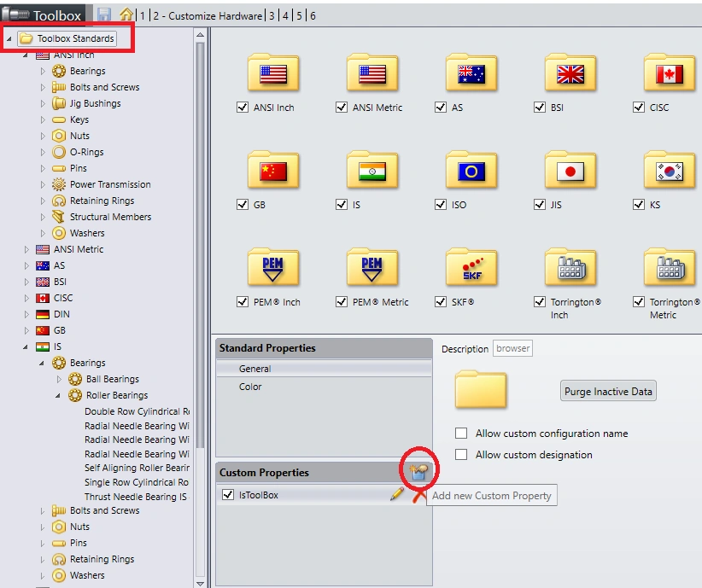The width and height of the screenshot is (702, 588).
Task: Toggle the SKF checkbox
Action: (x=441, y=301)
